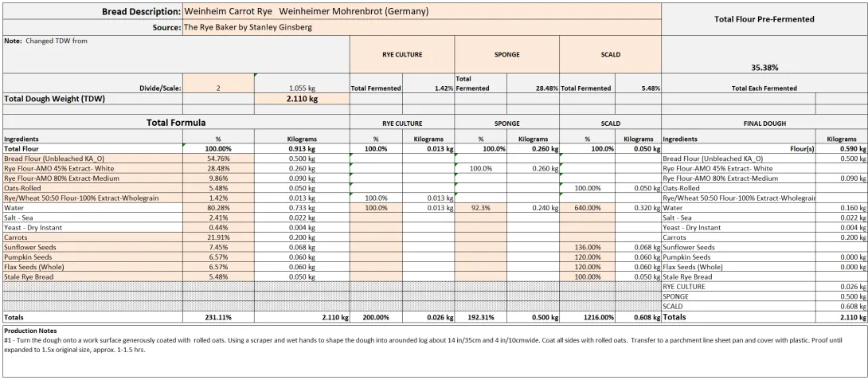The height and width of the screenshot is (380, 868).
Task: Click the Divide/Scale value cell containing 2
Action: click(x=218, y=88)
